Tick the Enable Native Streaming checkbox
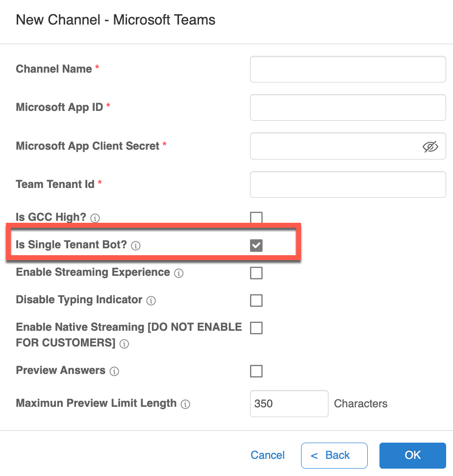Screen dimensions: 453x476 click(256, 328)
